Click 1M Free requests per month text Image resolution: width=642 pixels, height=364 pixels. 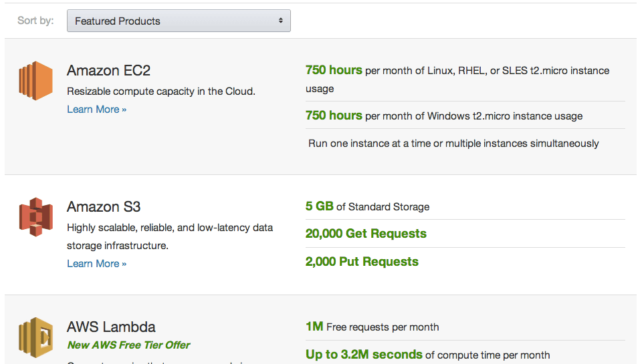coord(372,327)
